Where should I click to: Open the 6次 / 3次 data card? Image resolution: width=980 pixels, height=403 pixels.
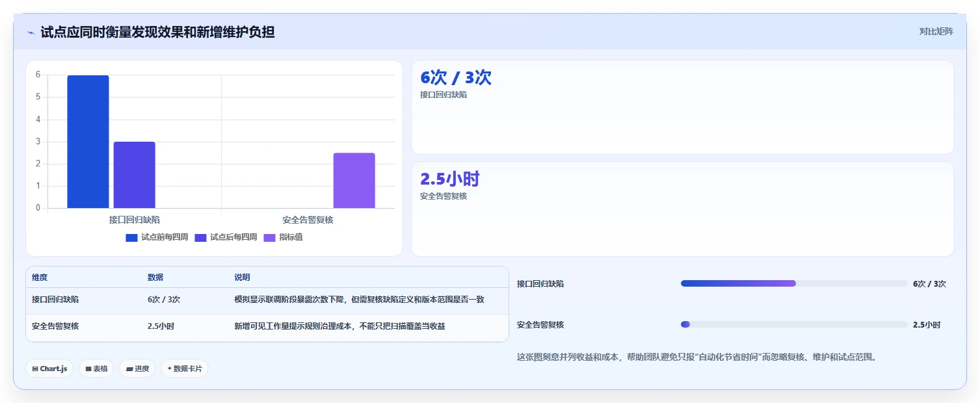(683, 107)
